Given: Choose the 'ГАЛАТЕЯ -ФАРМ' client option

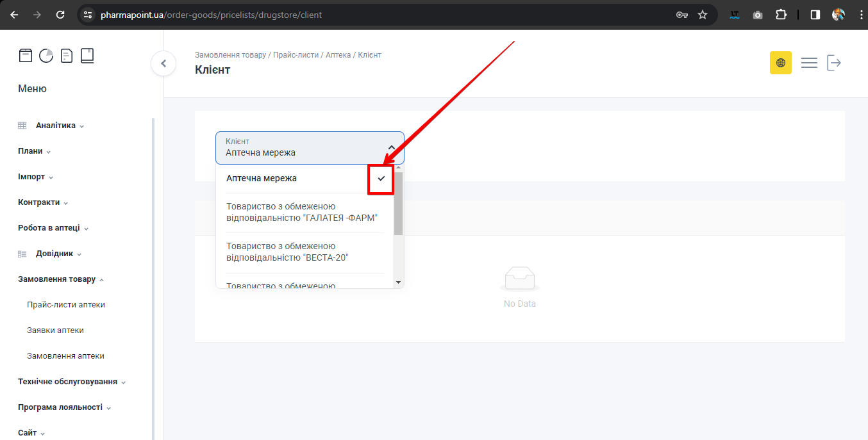Looking at the screenshot, I should 301,213.
